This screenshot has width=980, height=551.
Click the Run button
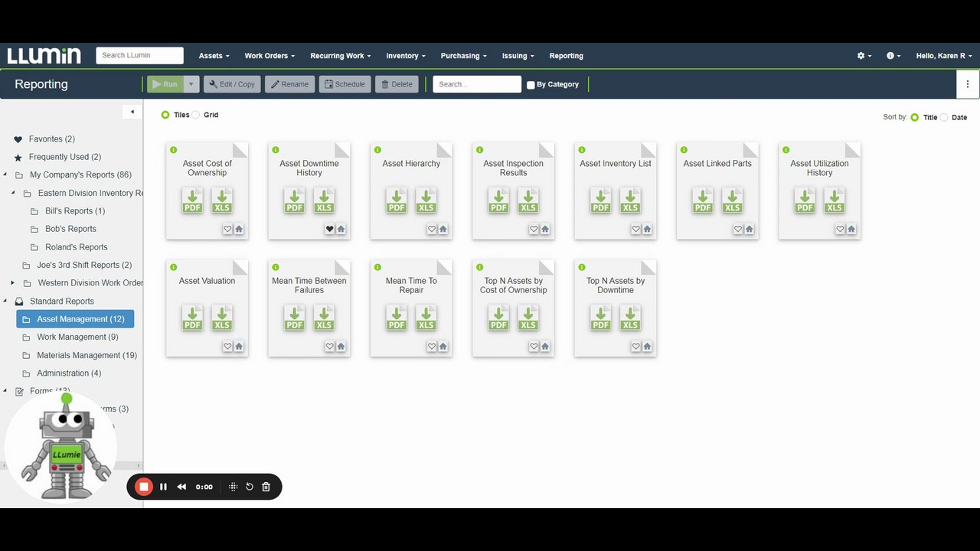[165, 84]
